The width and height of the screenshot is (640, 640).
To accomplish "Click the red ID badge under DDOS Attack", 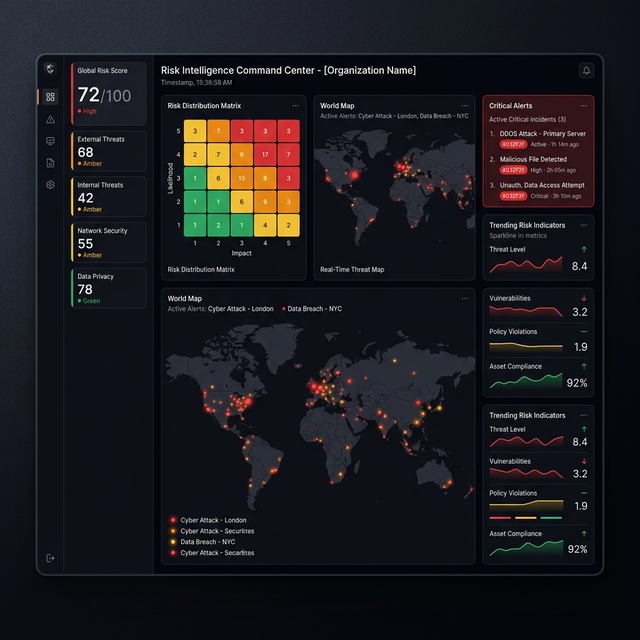I will point(513,144).
